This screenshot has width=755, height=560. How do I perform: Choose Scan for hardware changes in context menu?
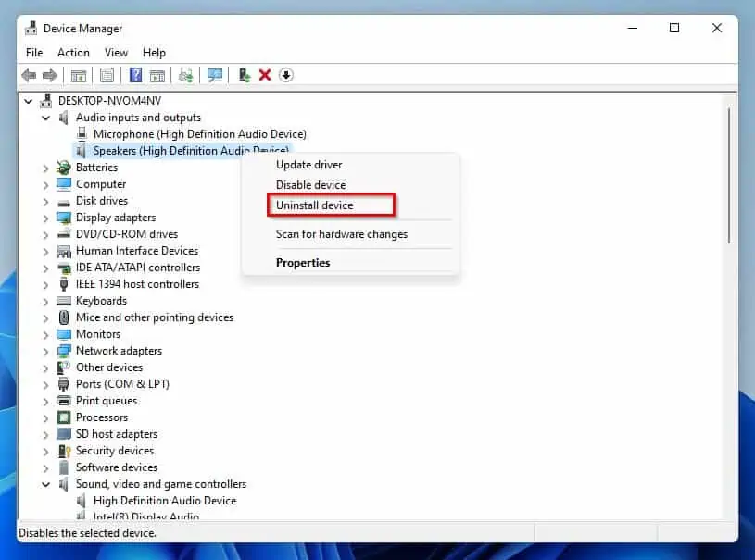tap(342, 234)
